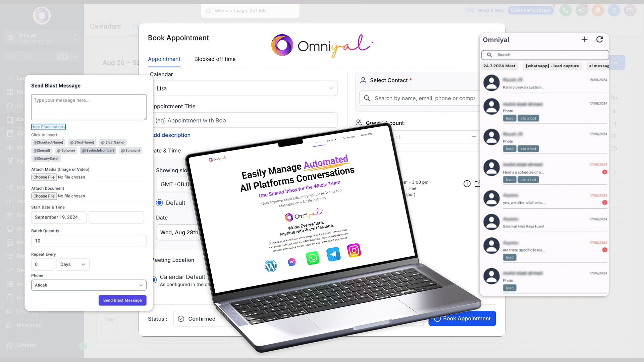Click the memory usage indicator icon
Viewport: 644px width, 362px height.
(x=208, y=10)
